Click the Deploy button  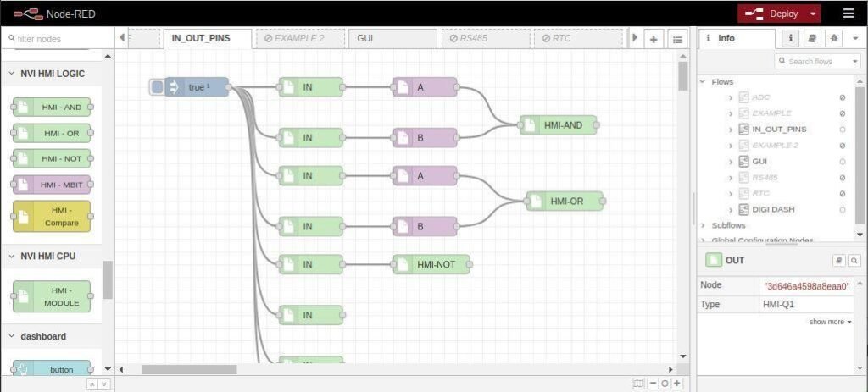(776, 14)
